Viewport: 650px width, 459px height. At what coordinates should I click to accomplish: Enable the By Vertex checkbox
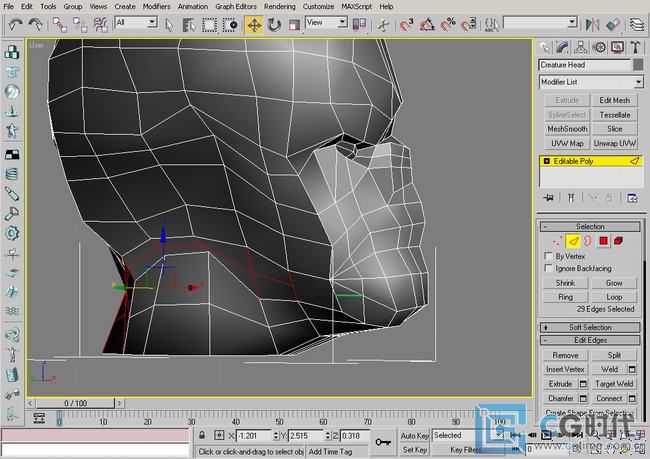[x=548, y=256]
